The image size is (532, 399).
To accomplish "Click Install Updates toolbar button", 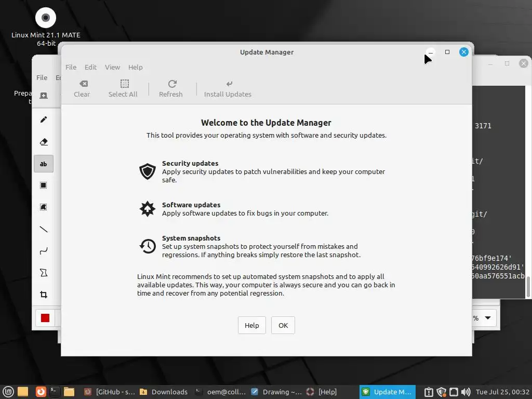I will (x=228, y=89).
